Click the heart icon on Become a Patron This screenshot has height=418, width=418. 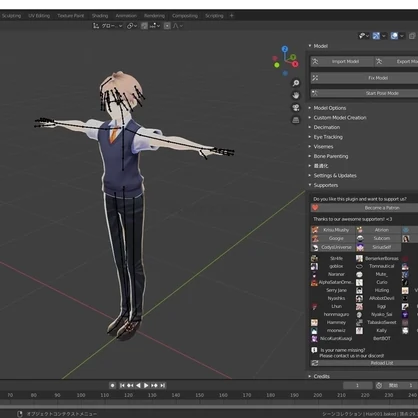(x=315, y=208)
